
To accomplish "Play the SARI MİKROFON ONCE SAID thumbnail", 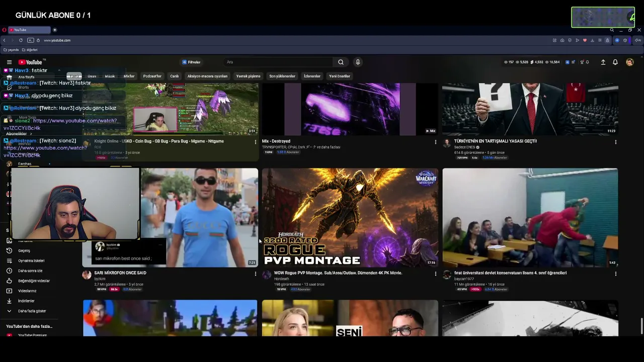I will click(x=170, y=218).
